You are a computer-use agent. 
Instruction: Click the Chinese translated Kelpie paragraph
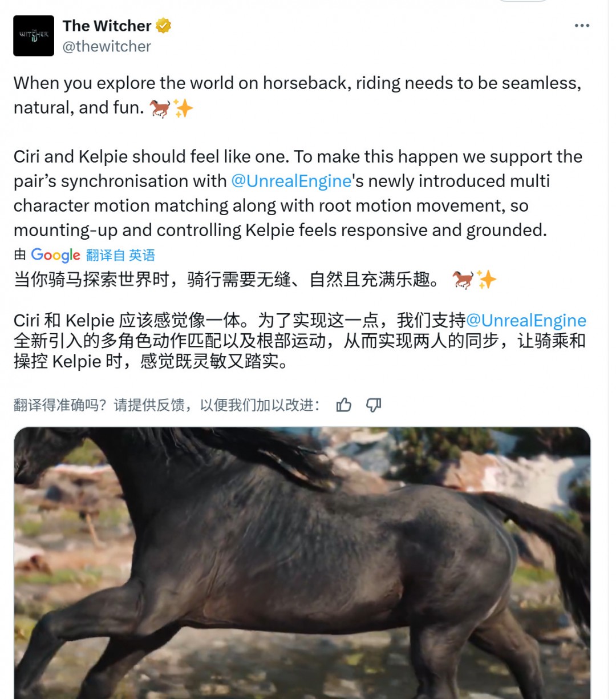[300, 341]
